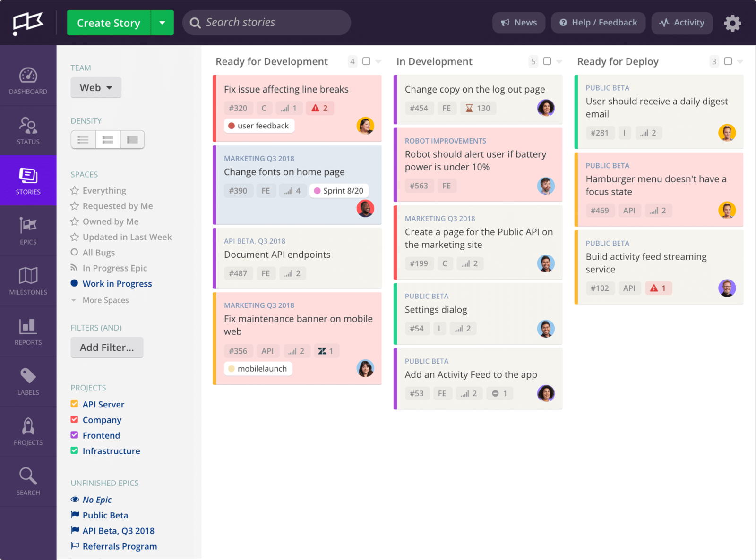Screen dimensions: 756x560
Task: Click the Create Story button
Action: 108,23
